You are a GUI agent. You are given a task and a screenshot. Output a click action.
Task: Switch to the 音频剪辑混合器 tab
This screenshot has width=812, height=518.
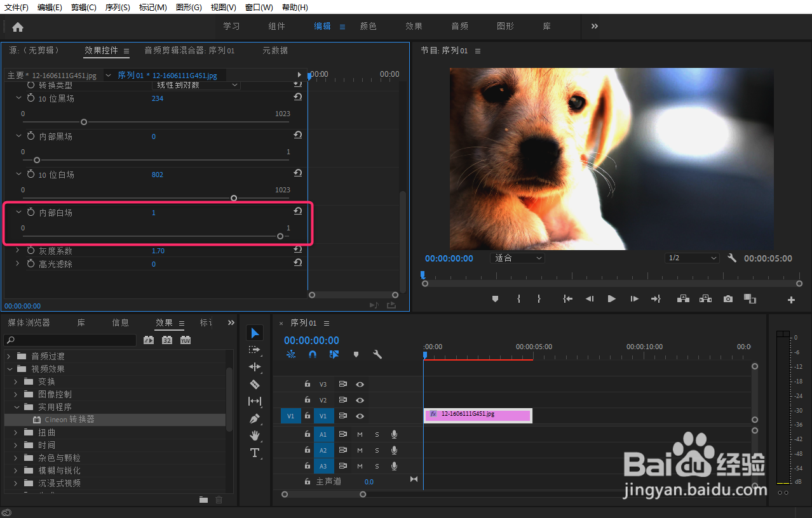(x=189, y=50)
